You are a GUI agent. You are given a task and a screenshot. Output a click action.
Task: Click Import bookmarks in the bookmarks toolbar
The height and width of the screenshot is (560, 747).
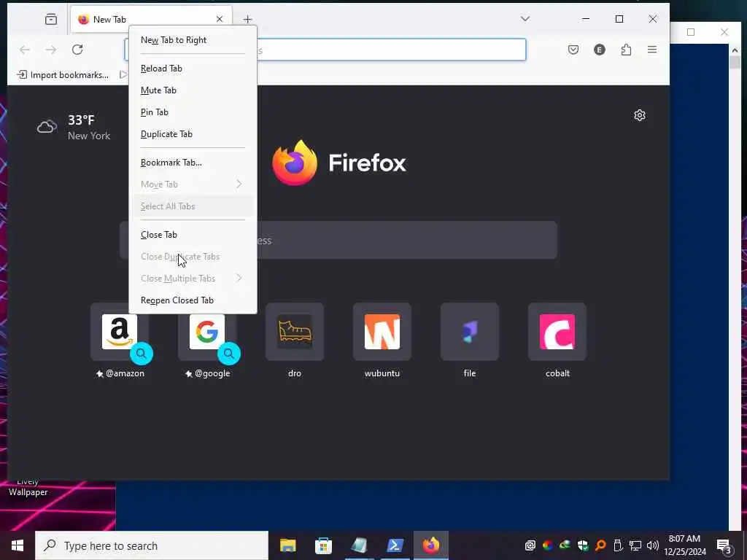tap(63, 75)
